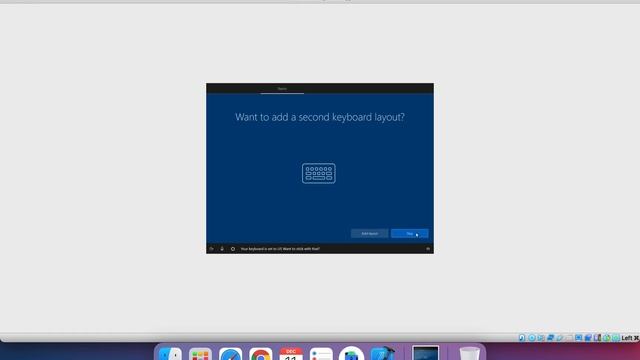Click the VirtualBox network indicator icon
The image size is (640, 360).
(x=550, y=338)
